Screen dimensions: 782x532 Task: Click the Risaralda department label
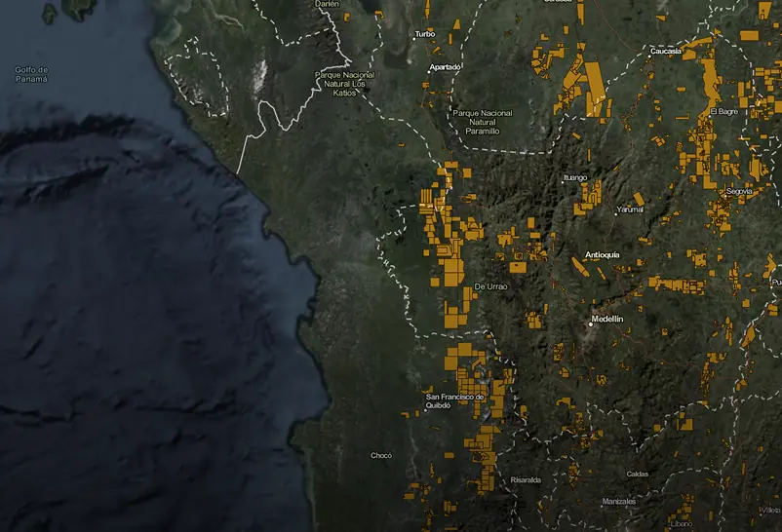(525, 480)
